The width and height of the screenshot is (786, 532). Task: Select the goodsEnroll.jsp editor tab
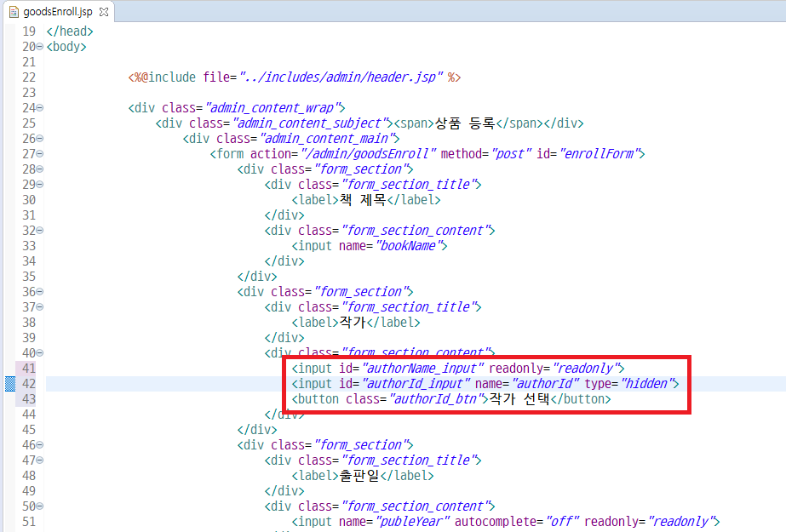[x=59, y=12]
